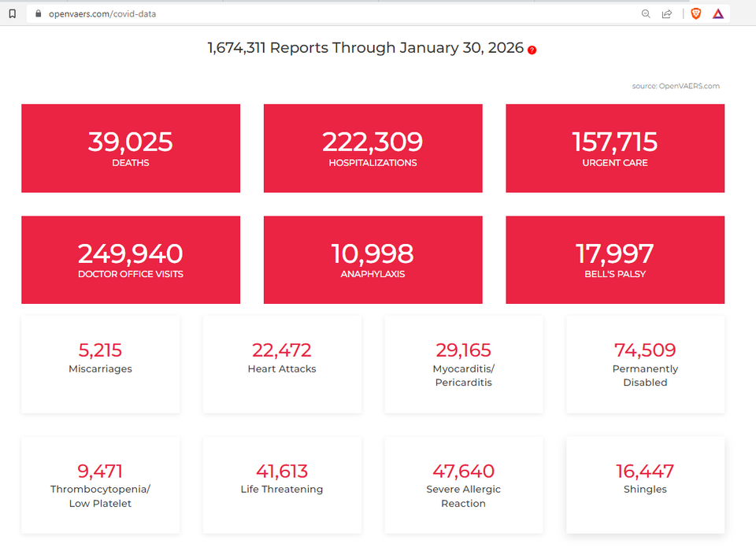The height and width of the screenshot is (555, 756).
Task: Open the 157,715 Urgent Care tile
Action: [614, 148]
